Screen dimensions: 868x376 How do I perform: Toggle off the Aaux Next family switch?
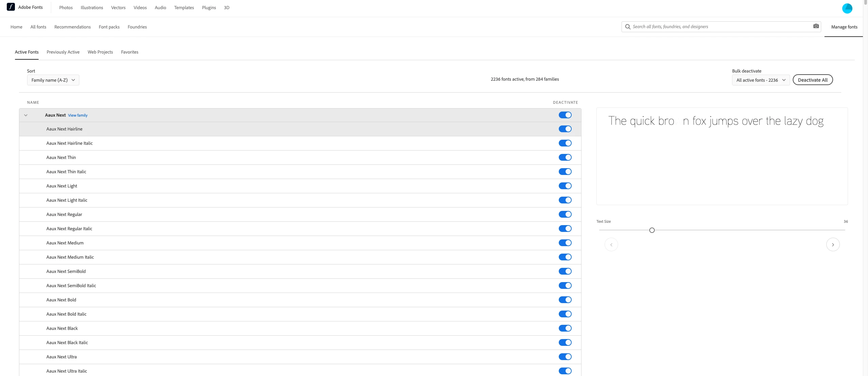click(565, 115)
